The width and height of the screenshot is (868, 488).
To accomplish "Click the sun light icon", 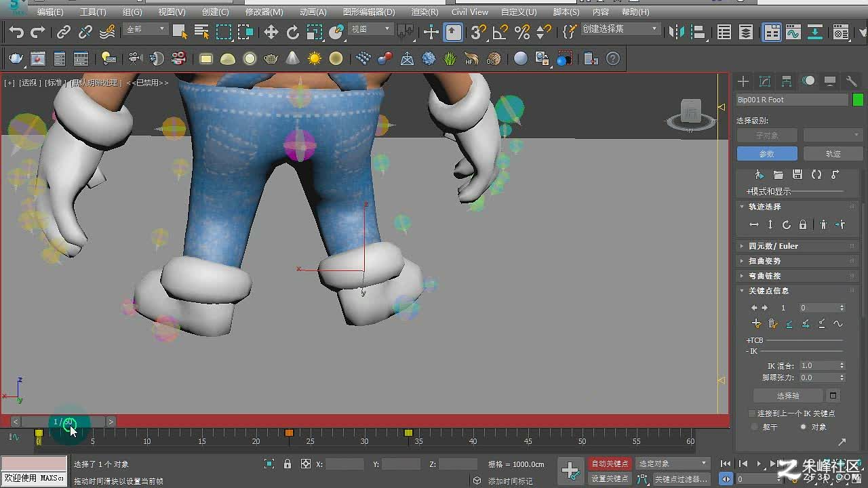I will pyautogui.click(x=315, y=59).
